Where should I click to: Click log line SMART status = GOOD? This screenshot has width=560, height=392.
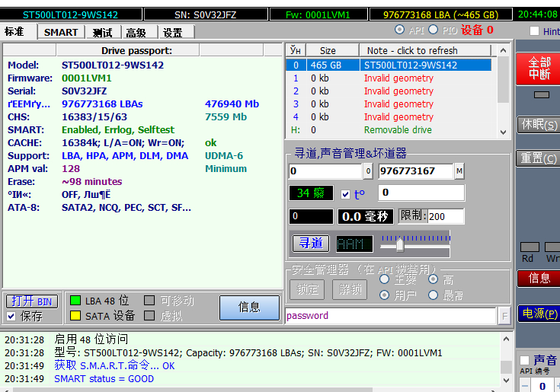tap(104, 379)
